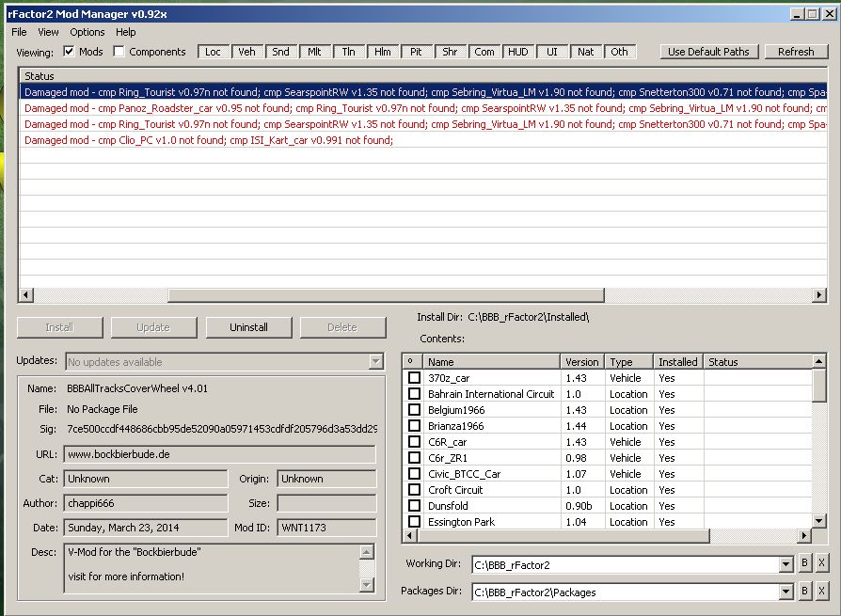841x616 pixels.
Task: Toggle the Snd filter button
Action: point(280,52)
